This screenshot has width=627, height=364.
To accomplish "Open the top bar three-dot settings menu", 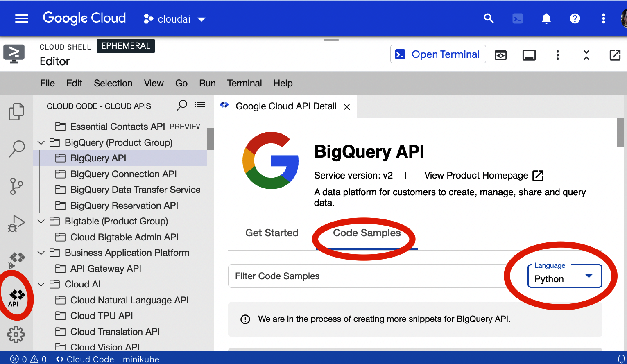I will (603, 18).
